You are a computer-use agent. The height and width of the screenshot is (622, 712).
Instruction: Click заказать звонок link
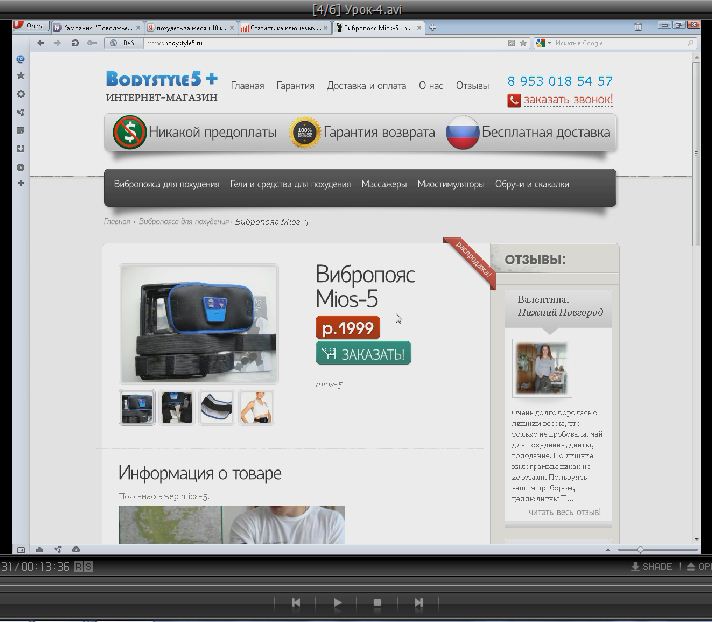tap(568, 99)
